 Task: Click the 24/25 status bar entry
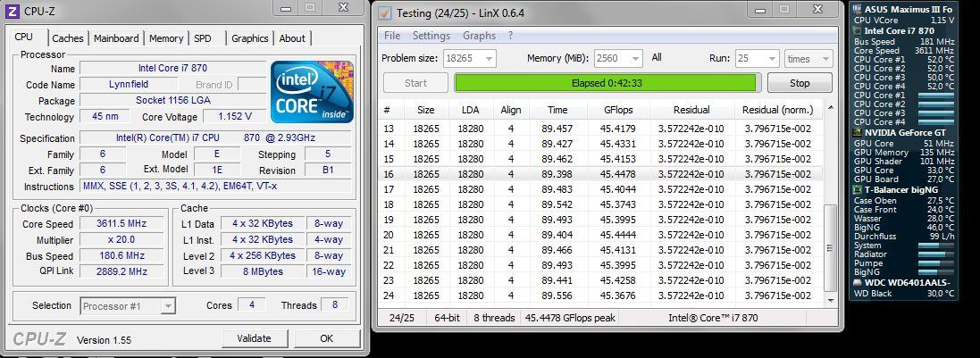[402, 318]
